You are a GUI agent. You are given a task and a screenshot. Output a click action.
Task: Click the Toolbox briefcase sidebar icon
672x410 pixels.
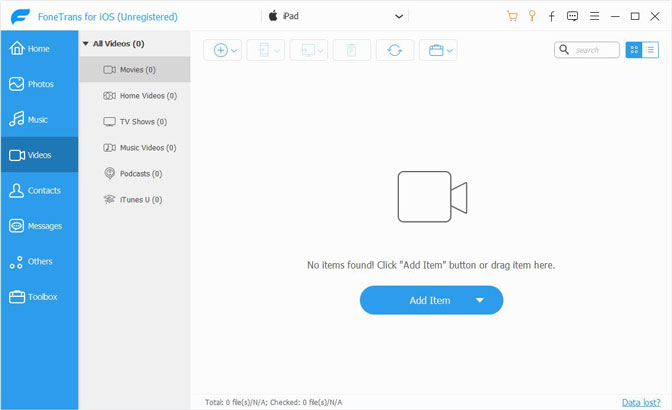[x=17, y=297]
